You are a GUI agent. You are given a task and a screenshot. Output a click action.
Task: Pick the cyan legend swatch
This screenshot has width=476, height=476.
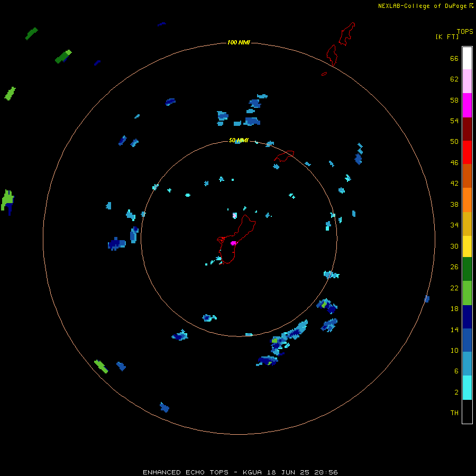tap(467, 388)
